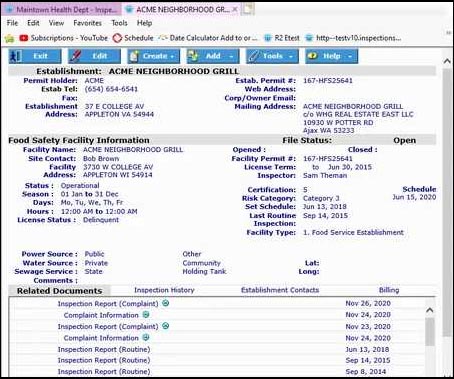Open the Help menu in menu bar

tap(144, 23)
